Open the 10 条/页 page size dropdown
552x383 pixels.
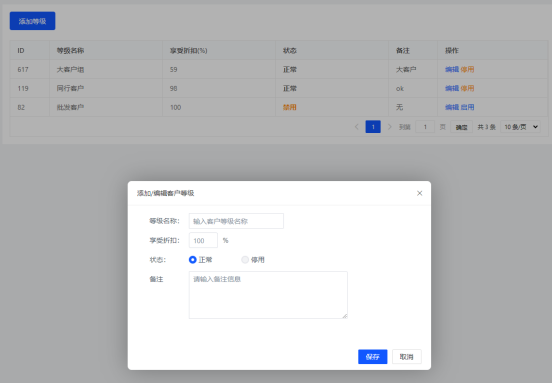pyautogui.click(x=521, y=127)
